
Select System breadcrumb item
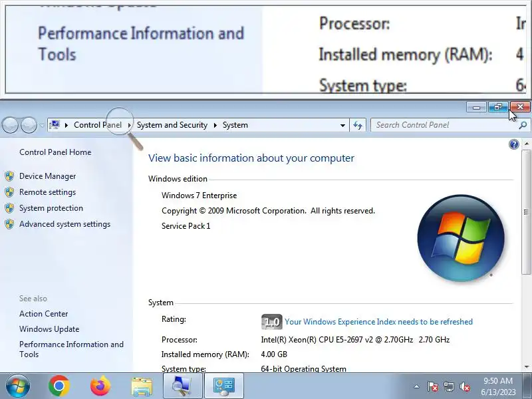tap(235, 125)
